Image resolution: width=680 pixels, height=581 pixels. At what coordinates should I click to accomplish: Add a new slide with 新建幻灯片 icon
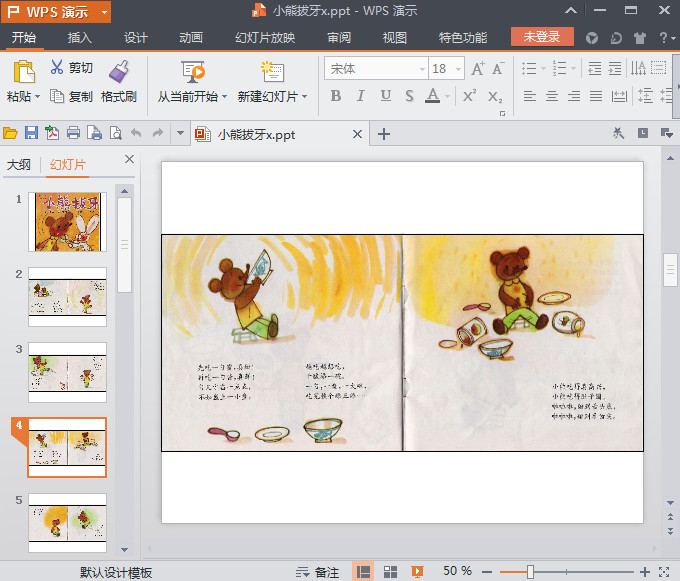[x=272, y=72]
